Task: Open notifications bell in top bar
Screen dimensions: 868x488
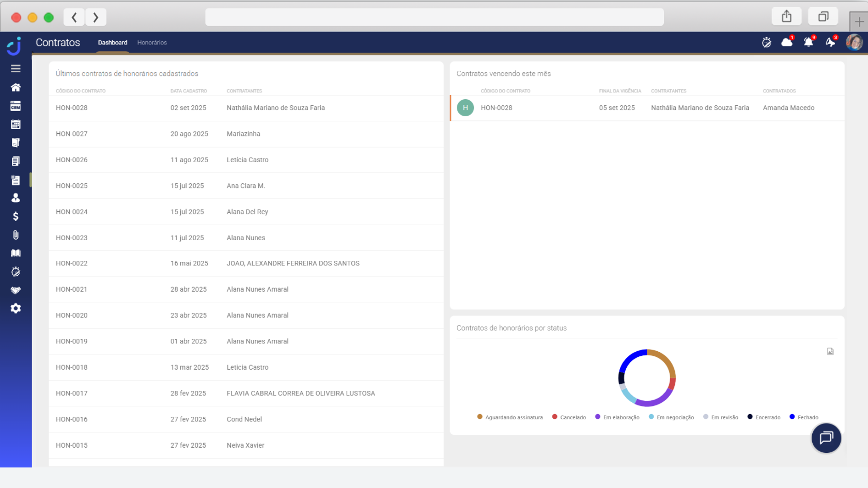Action: coord(808,42)
